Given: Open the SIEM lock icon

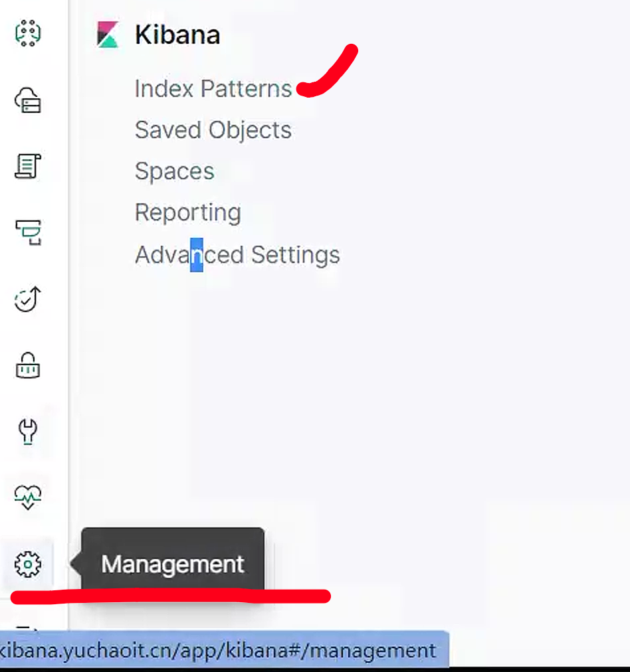Looking at the screenshot, I should [28, 365].
